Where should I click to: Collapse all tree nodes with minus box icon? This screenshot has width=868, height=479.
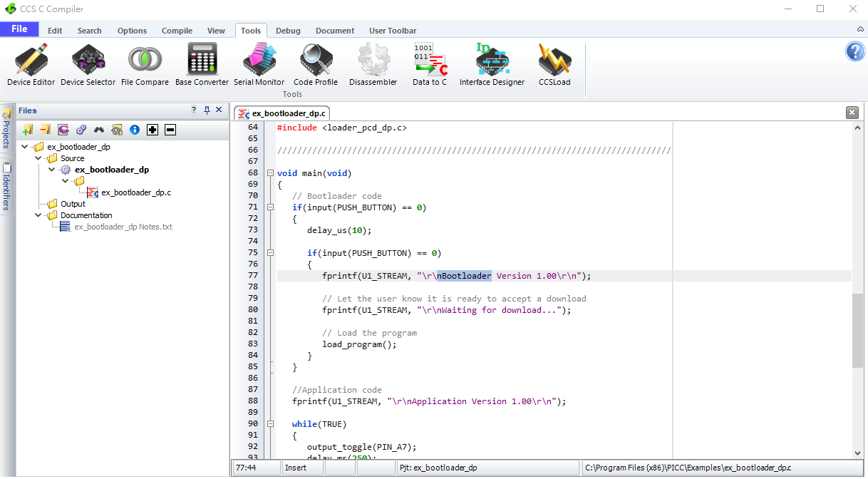(170, 130)
